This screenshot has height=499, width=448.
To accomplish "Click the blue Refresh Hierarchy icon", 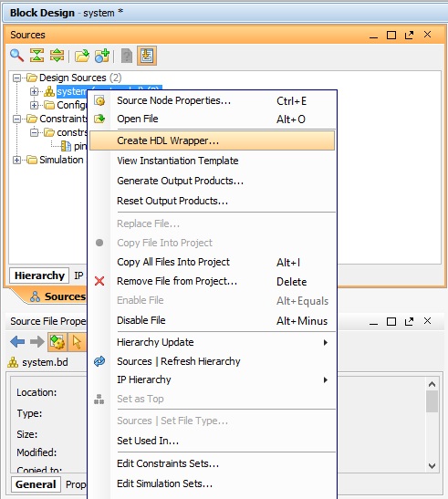I will [99, 361].
